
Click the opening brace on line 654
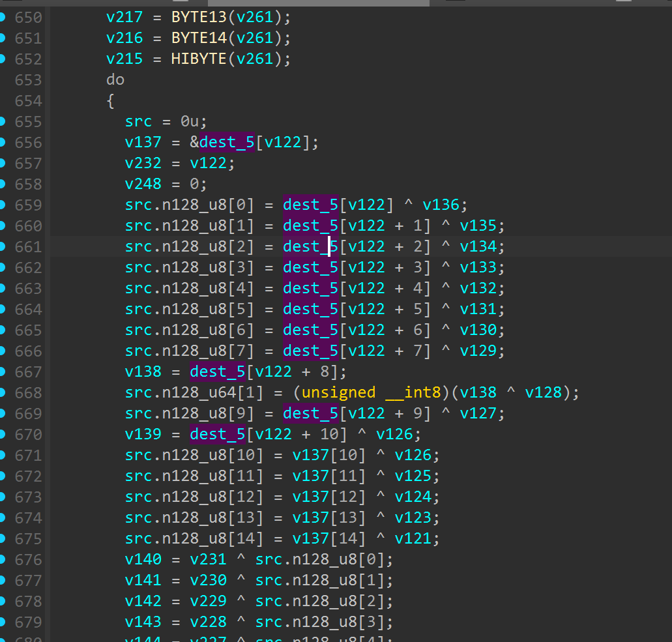tap(111, 101)
